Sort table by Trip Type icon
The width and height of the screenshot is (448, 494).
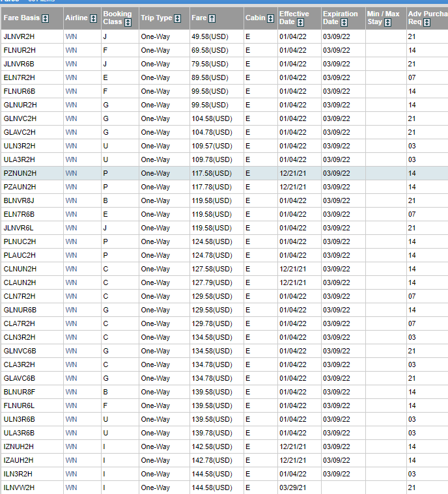[179, 18]
